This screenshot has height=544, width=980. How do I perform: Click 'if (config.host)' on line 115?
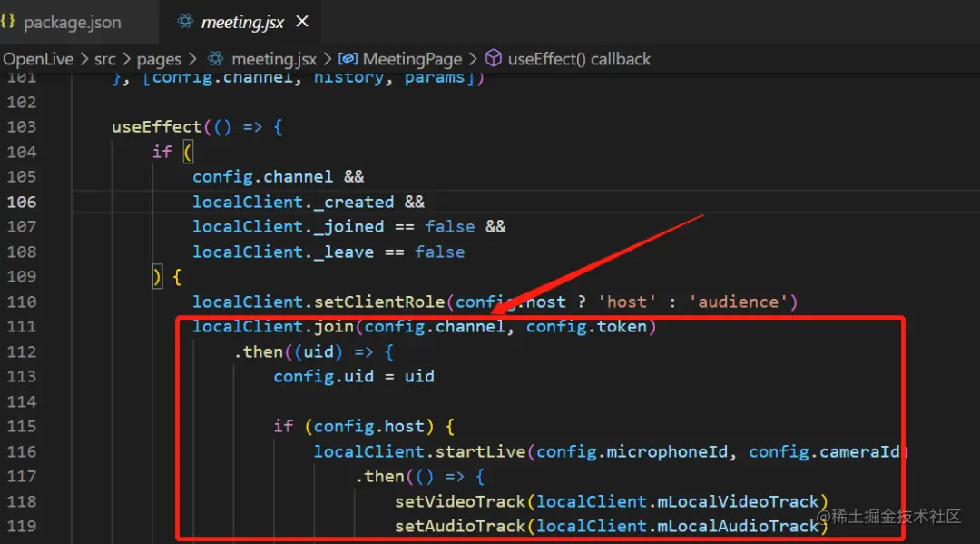(354, 427)
